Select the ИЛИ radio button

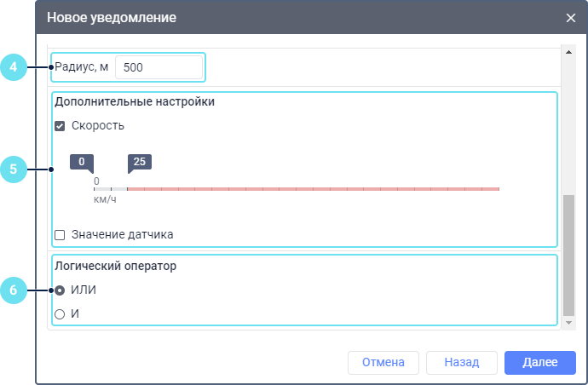coord(60,290)
